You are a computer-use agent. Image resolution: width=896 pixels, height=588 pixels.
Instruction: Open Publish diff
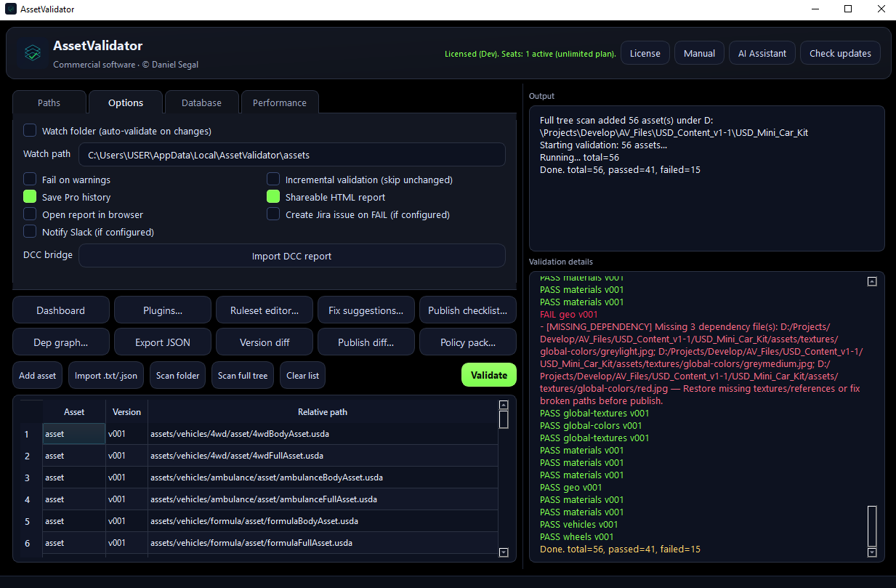click(x=366, y=342)
